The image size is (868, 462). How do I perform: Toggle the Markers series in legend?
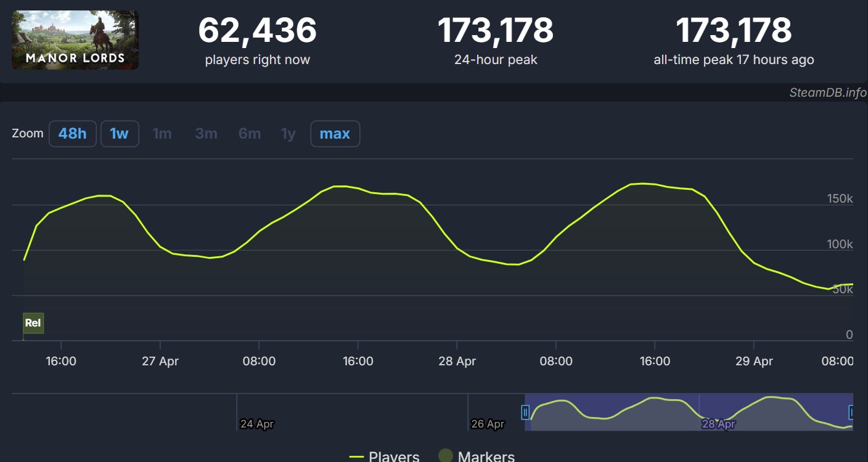point(477,456)
